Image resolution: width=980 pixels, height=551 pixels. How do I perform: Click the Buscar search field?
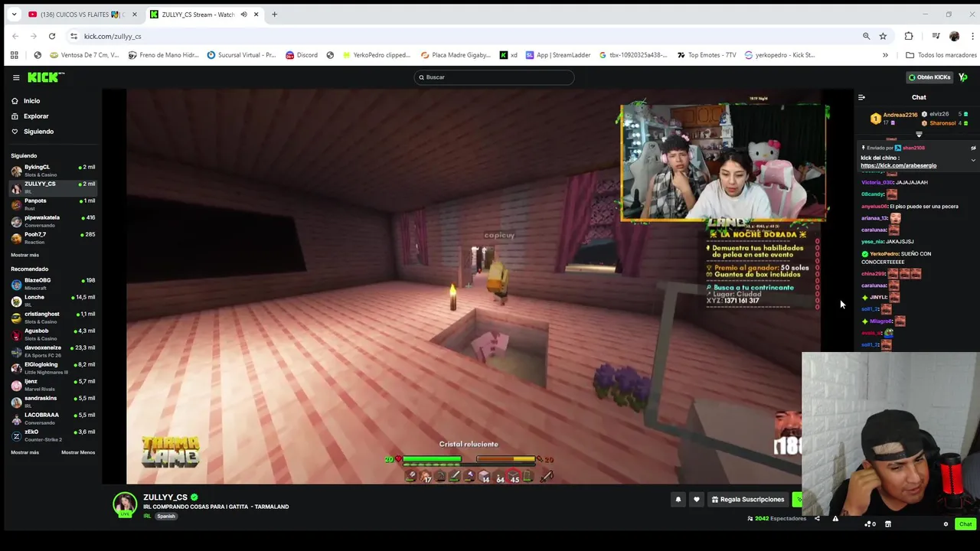click(x=494, y=77)
